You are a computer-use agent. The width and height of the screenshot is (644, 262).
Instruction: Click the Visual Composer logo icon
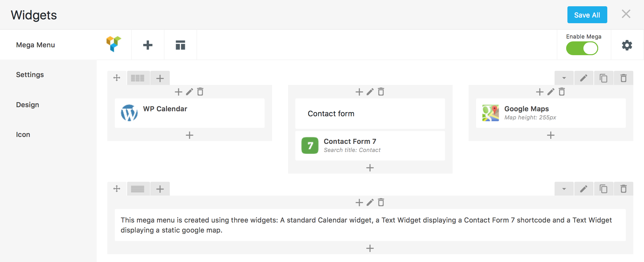[114, 45]
